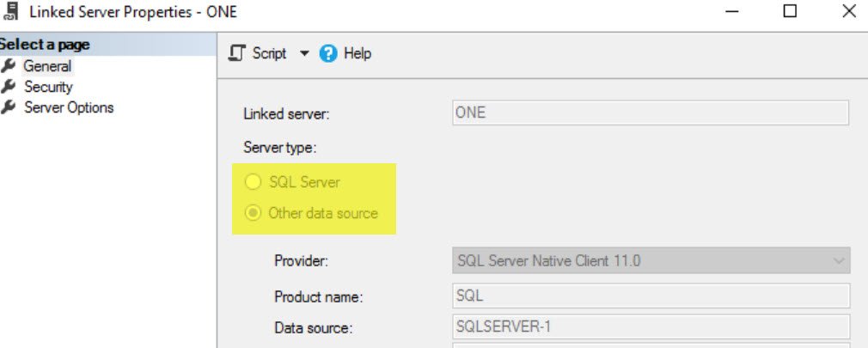Viewport: 868px width, 348px height.
Task: Click the Linked server field showing ONE
Action: [651, 113]
